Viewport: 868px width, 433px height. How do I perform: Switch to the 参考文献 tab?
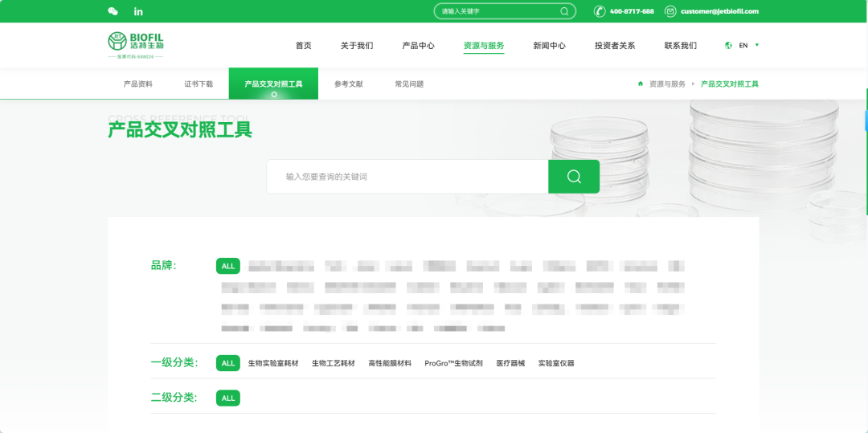tap(348, 84)
